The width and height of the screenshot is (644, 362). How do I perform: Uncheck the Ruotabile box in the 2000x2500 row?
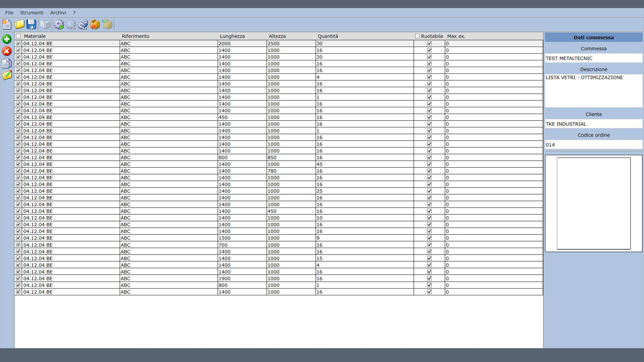[x=429, y=44]
